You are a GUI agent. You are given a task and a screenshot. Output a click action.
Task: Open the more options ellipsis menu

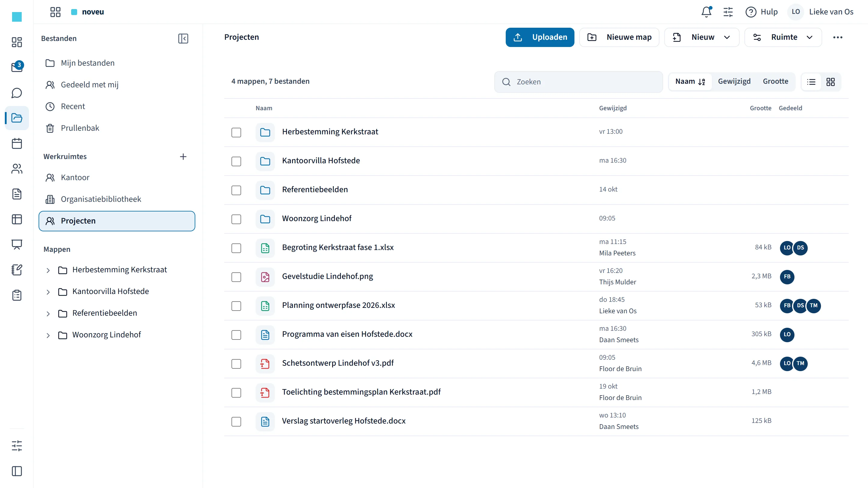pyautogui.click(x=837, y=37)
